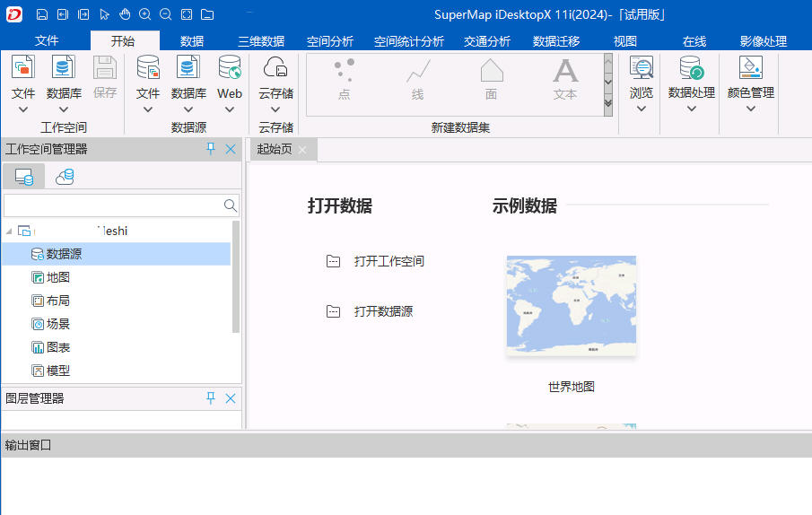Click the full extent view icon
The image size is (812, 515).
pos(186,14)
